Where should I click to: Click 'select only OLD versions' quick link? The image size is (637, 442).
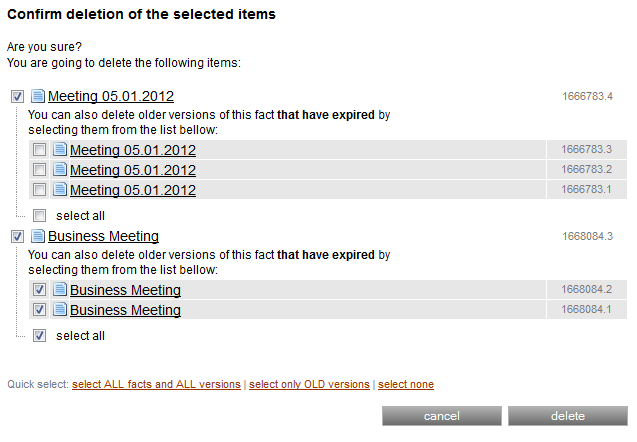(309, 384)
